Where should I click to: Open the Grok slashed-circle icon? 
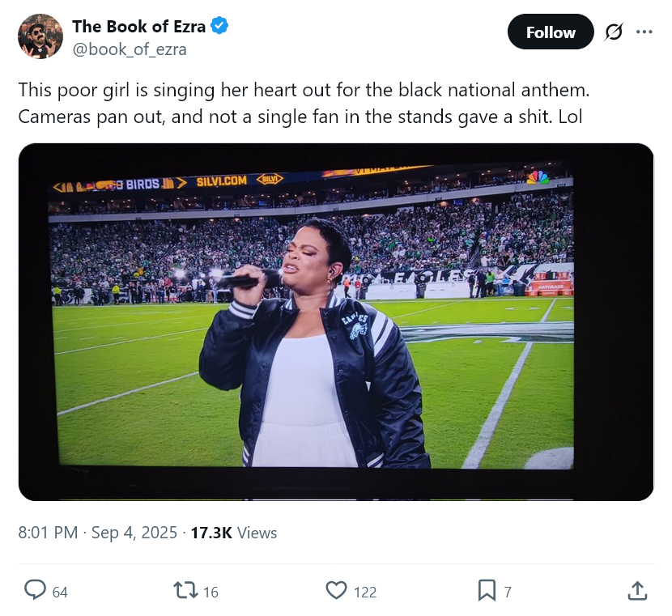pyautogui.click(x=614, y=32)
